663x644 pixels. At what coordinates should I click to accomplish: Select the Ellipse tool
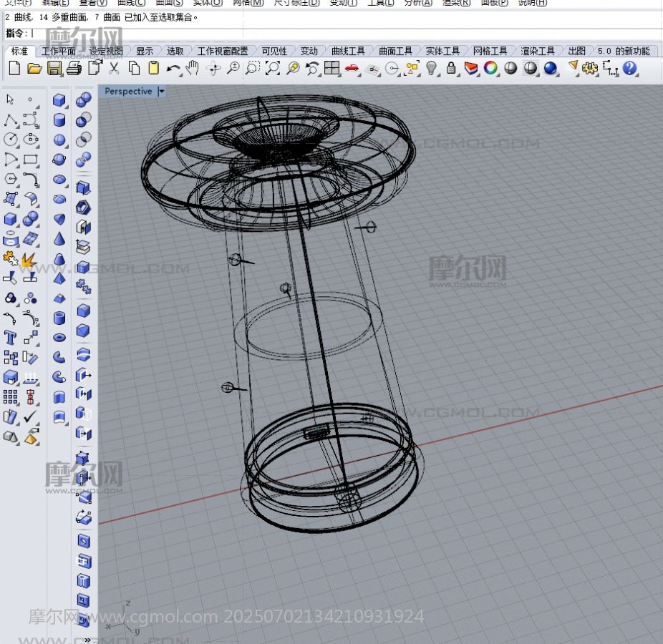click(x=31, y=140)
